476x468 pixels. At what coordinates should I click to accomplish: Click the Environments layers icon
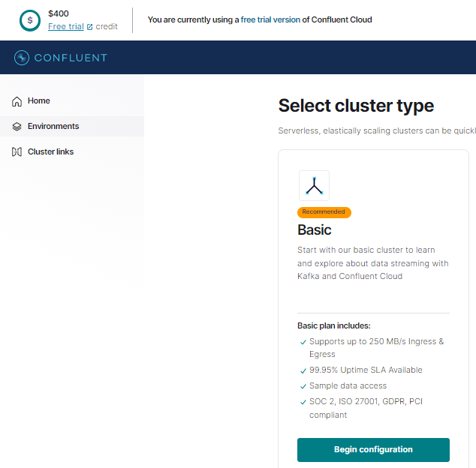coord(17,127)
